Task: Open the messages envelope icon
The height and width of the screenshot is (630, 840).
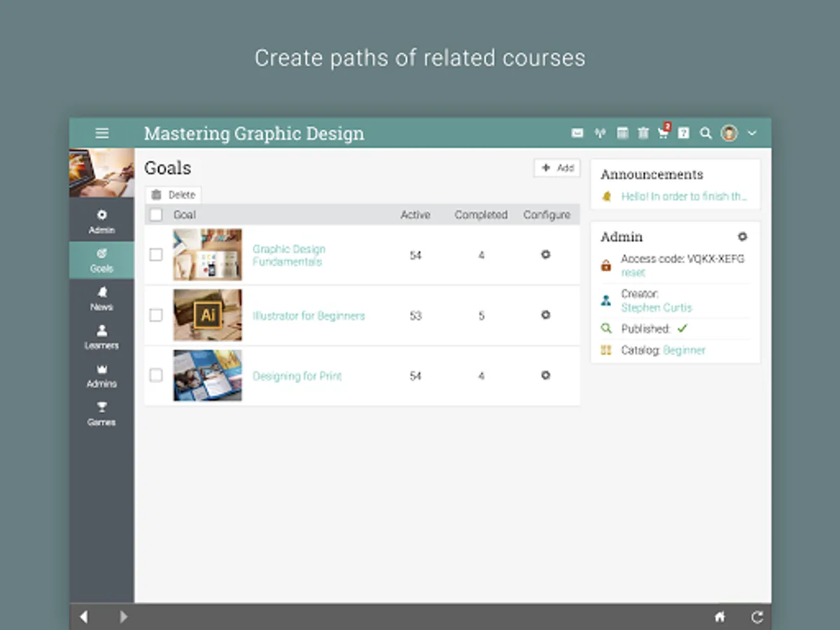Action: [577, 133]
